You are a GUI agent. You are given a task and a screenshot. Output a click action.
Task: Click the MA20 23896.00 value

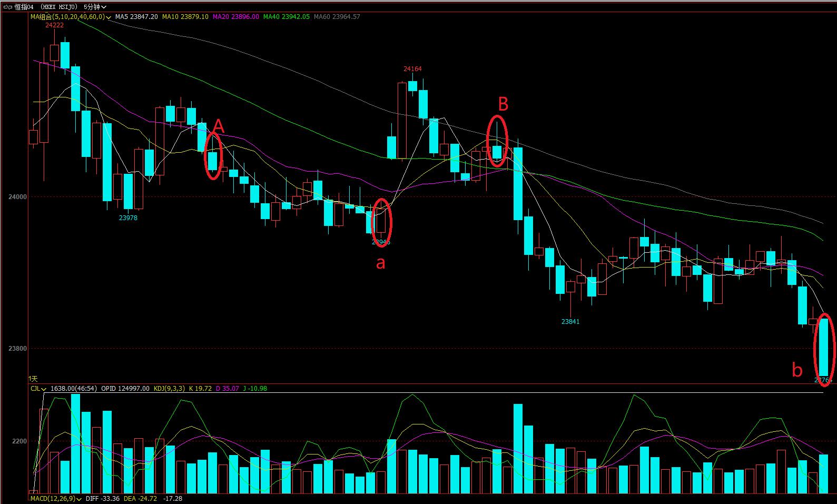pos(235,17)
